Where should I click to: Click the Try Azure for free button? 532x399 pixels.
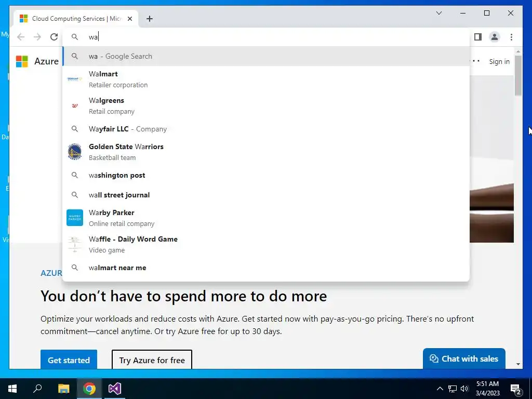point(152,360)
